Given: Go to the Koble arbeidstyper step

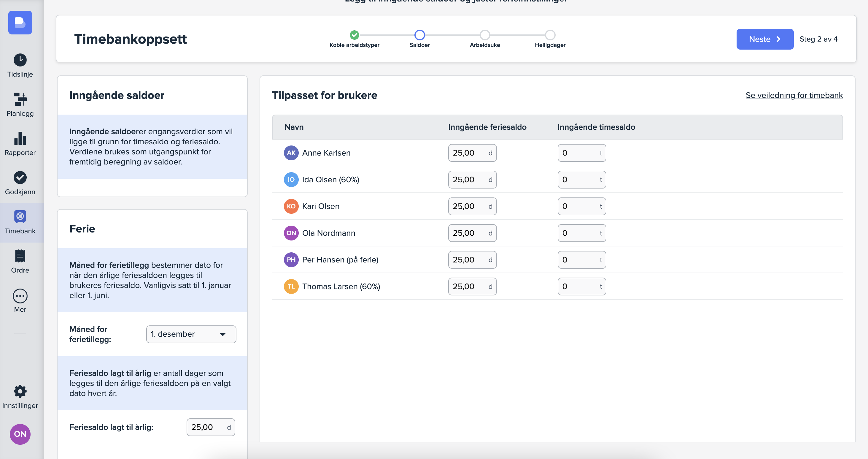Looking at the screenshot, I should [x=354, y=35].
